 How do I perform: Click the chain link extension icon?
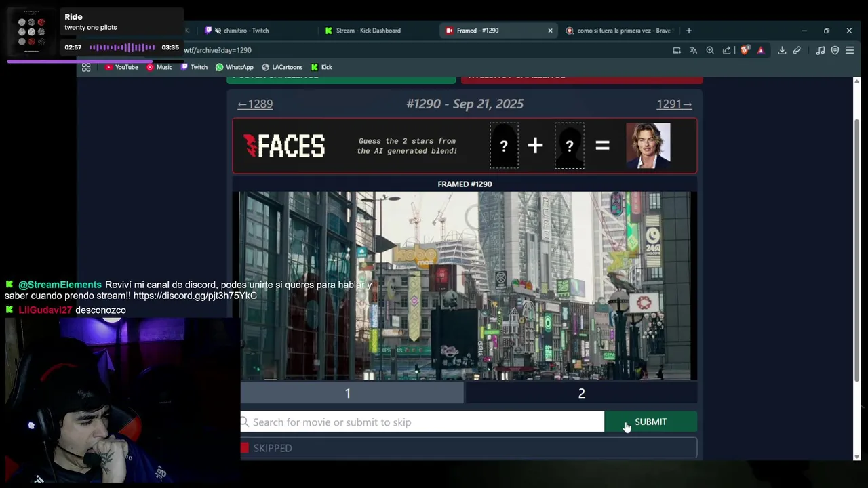click(x=797, y=50)
